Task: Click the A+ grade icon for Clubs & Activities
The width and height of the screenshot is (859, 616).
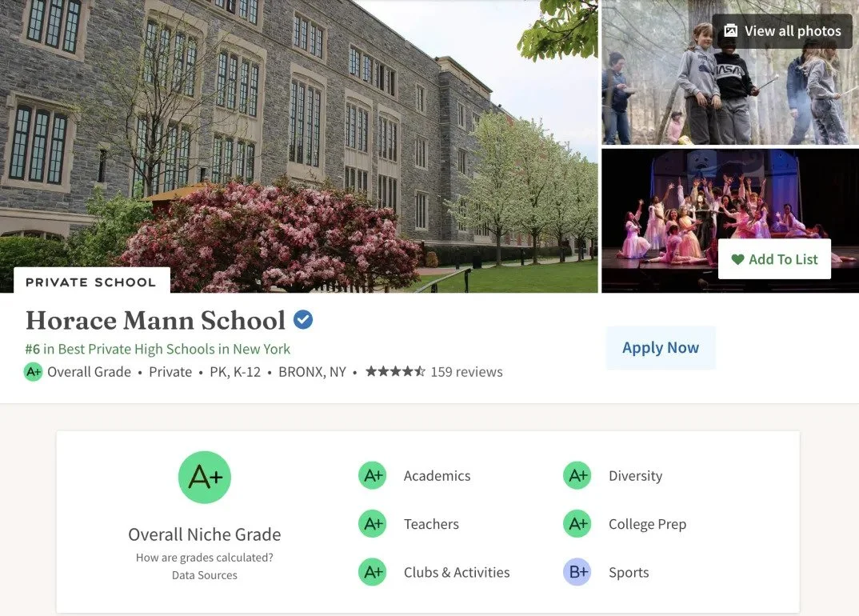Action: (373, 572)
